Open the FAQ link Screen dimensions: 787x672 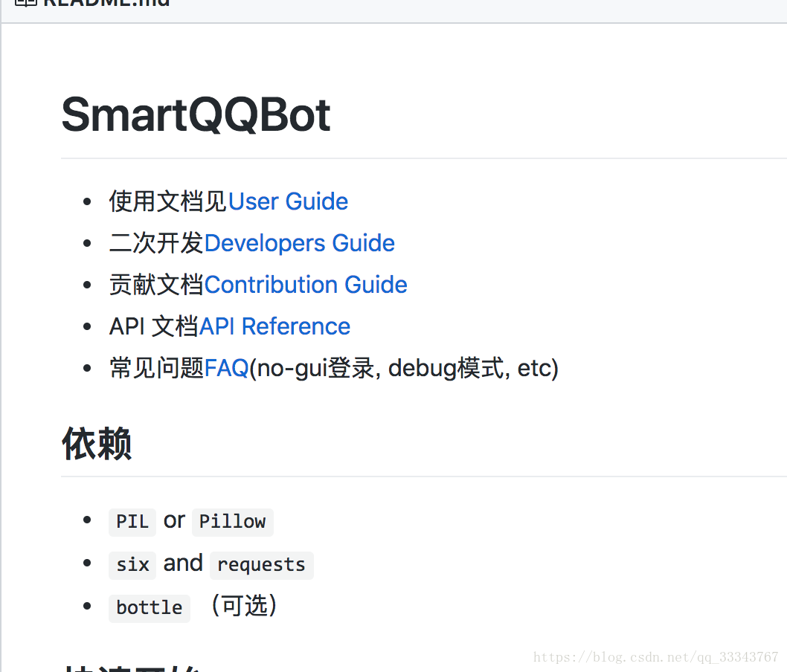(x=226, y=368)
